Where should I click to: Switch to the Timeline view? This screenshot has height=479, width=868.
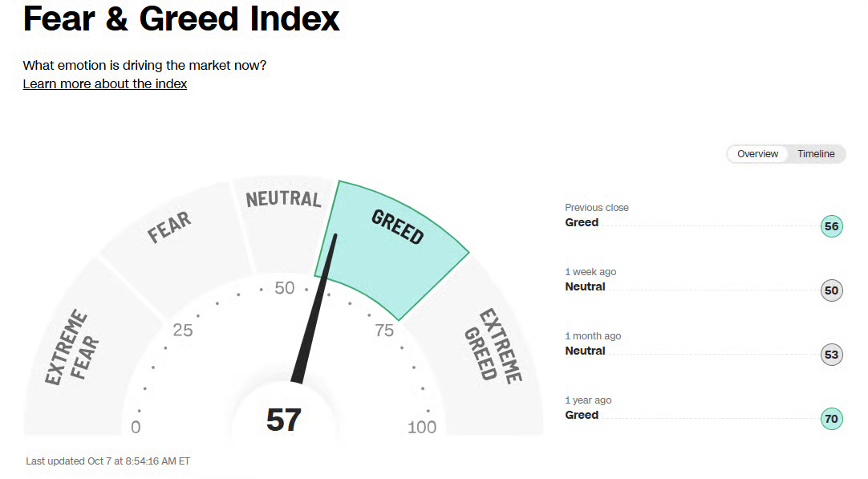pyautogui.click(x=816, y=154)
